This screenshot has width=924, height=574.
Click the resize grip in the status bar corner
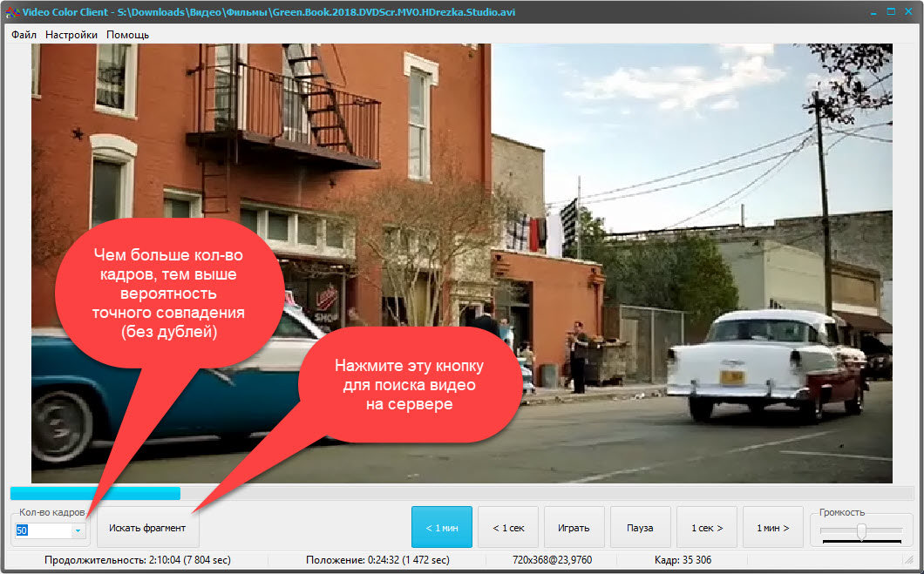point(908,560)
